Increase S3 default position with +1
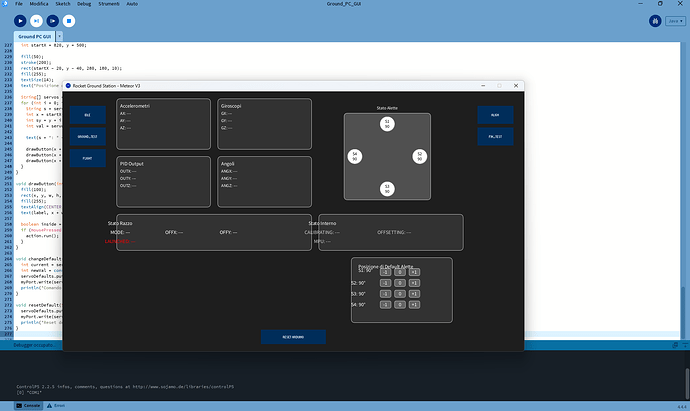Viewport: 690px width, 411px height. pos(414,294)
